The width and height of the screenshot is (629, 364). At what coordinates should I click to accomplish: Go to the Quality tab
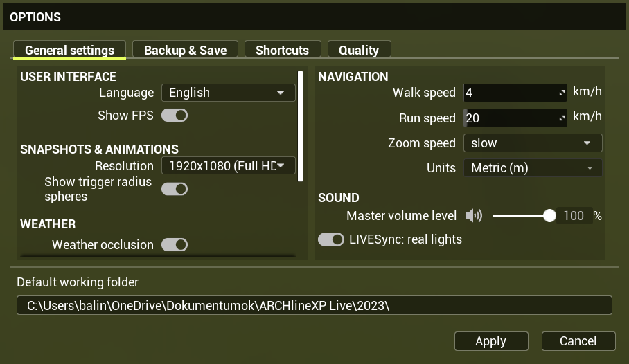click(359, 50)
